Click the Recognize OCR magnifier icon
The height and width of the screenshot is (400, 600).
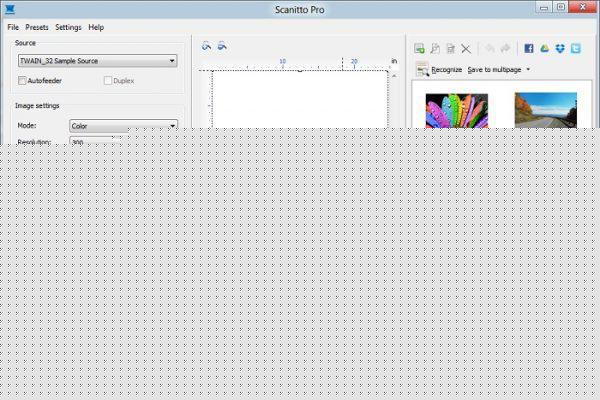(422, 70)
